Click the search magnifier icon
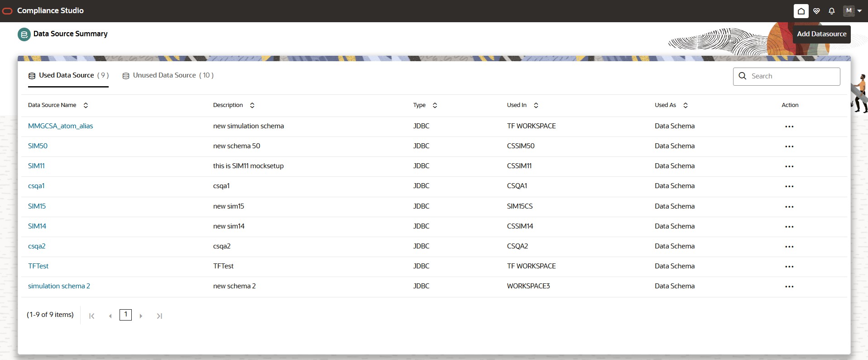The height and width of the screenshot is (360, 868). click(743, 76)
